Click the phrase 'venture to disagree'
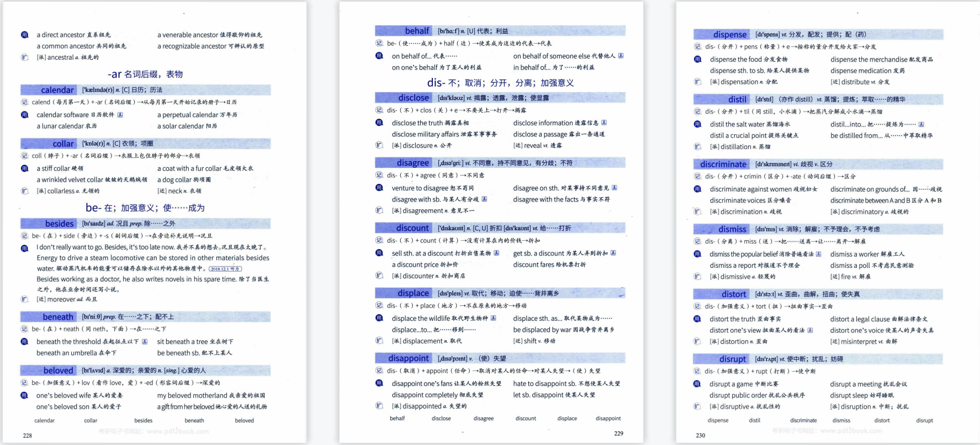Image resolution: width=980 pixels, height=445 pixels. [x=420, y=188]
